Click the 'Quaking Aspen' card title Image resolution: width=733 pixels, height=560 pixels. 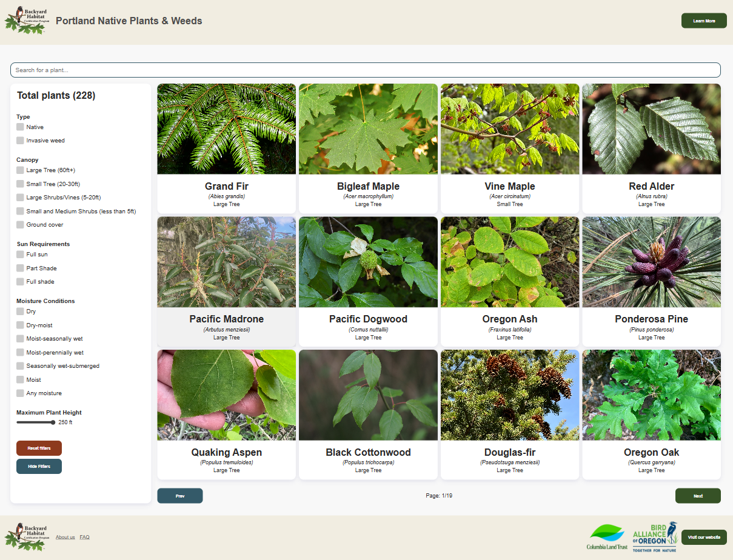click(x=227, y=452)
